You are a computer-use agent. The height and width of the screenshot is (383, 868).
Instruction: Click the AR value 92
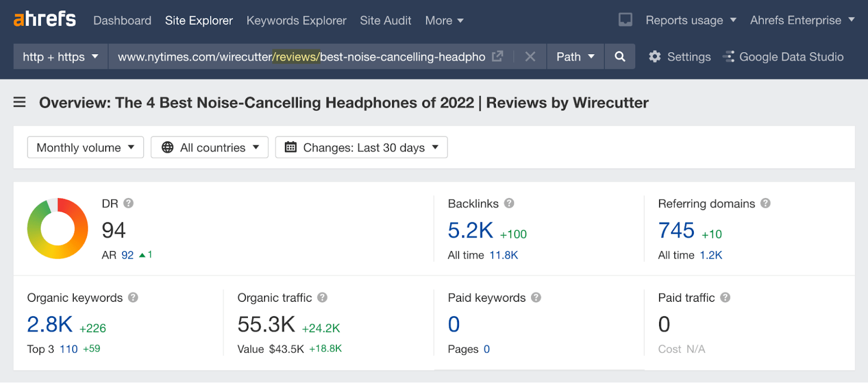pyautogui.click(x=127, y=255)
